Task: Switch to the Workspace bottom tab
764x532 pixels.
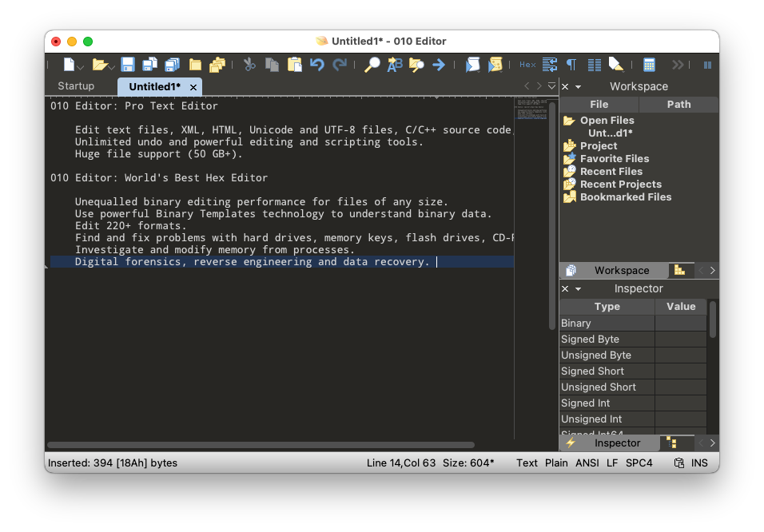Action: (x=614, y=270)
